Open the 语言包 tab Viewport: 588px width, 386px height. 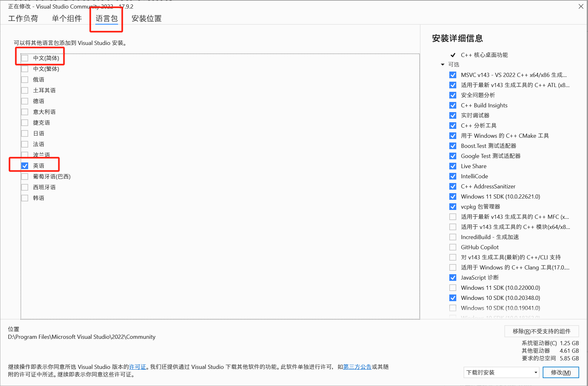click(107, 18)
